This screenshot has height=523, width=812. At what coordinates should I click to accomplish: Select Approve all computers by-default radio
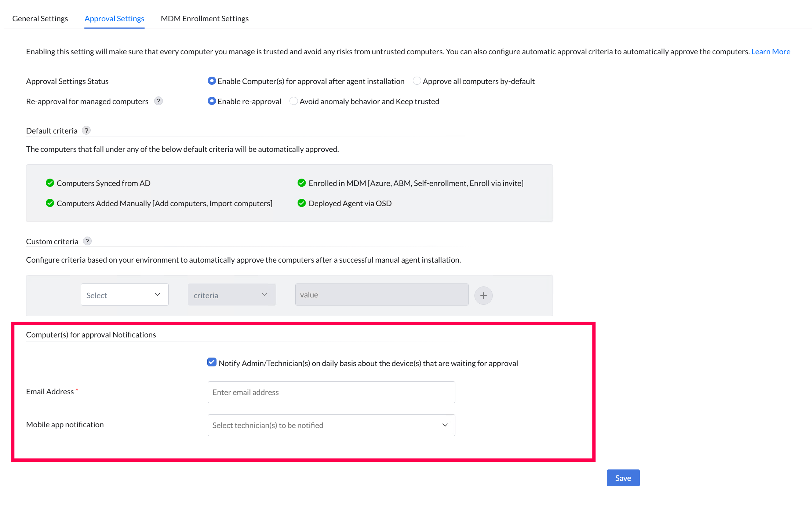click(x=417, y=81)
